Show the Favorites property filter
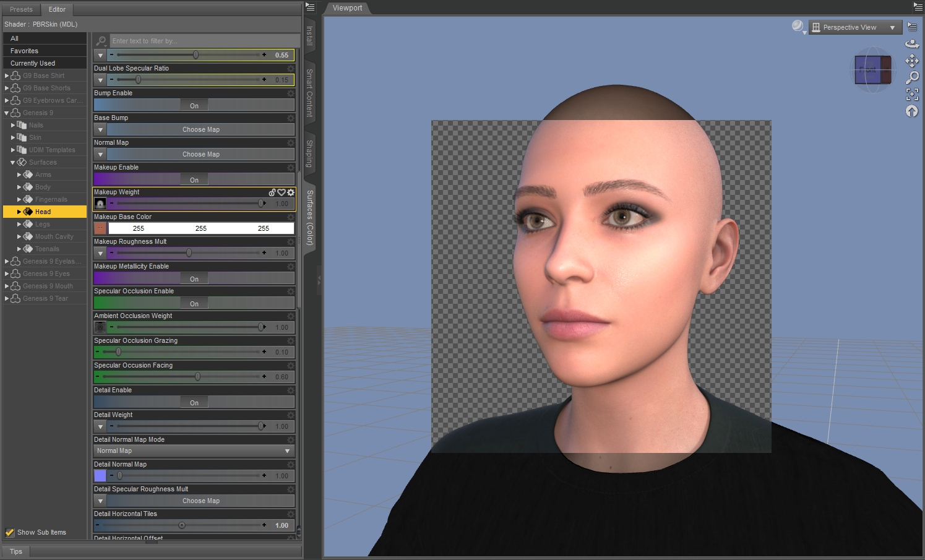This screenshot has width=925, height=560. (45, 51)
